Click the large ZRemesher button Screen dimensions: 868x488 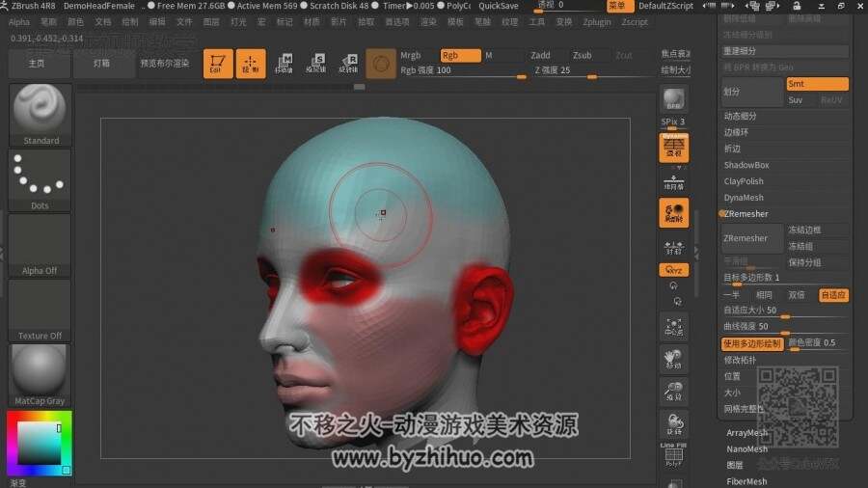751,238
